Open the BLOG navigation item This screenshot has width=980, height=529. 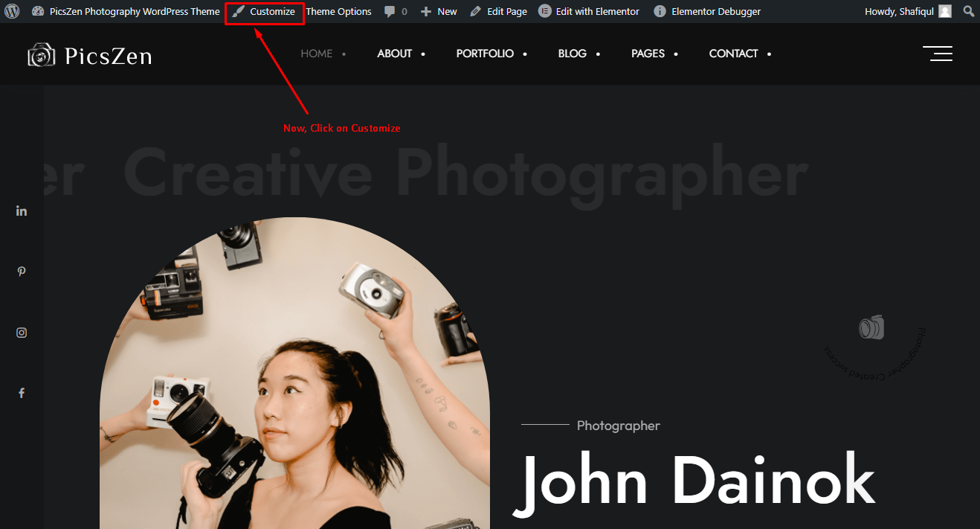pos(573,54)
